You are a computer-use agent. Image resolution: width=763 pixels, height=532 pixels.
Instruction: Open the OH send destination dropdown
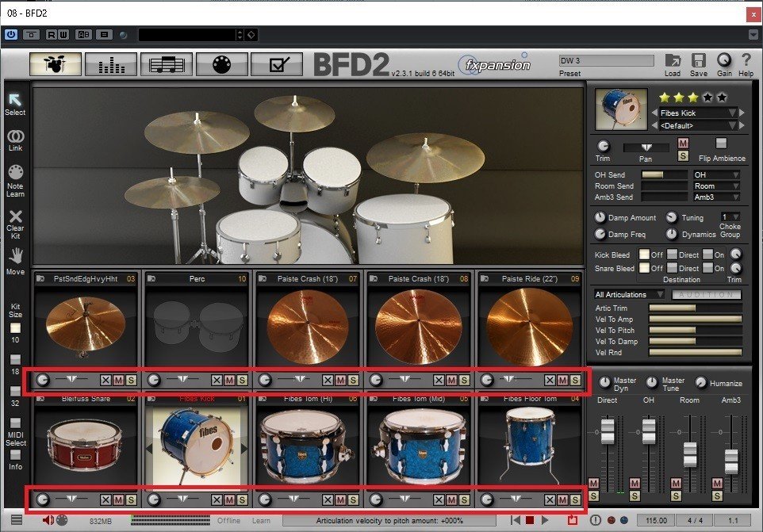(716, 174)
